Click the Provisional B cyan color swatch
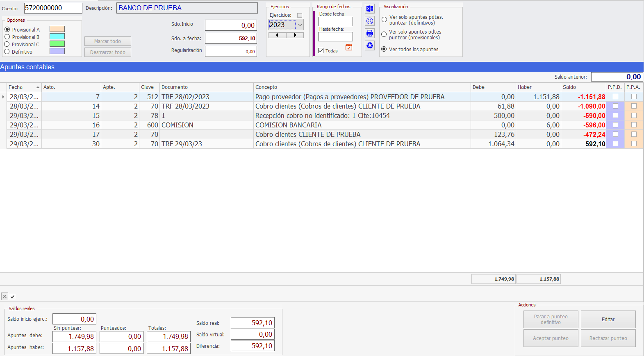The width and height of the screenshot is (644, 356). coord(57,36)
